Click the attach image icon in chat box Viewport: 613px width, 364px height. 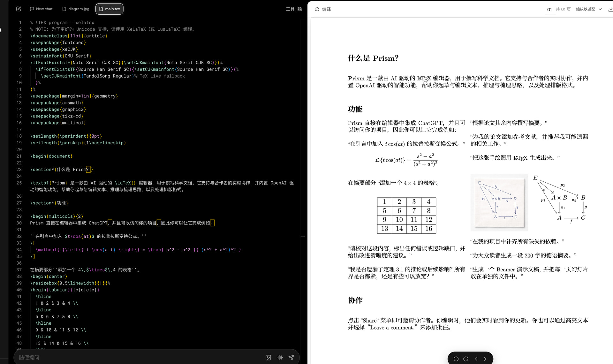point(268,358)
